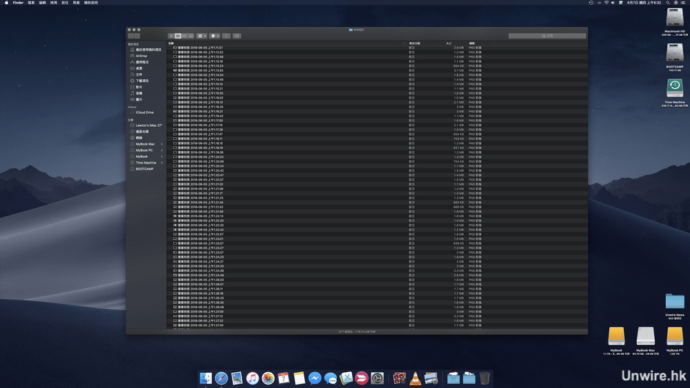Viewport: 690px width, 388px height.
Task: Launch VLC from the Dock
Action: click(x=415, y=378)
